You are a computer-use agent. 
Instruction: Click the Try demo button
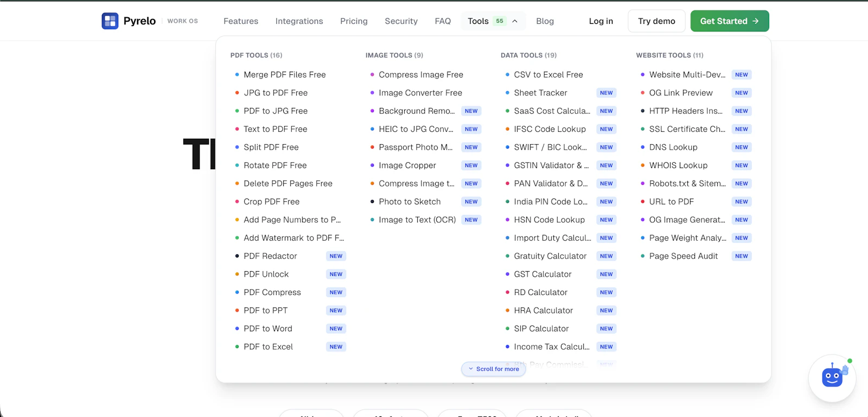pos(656,21)
